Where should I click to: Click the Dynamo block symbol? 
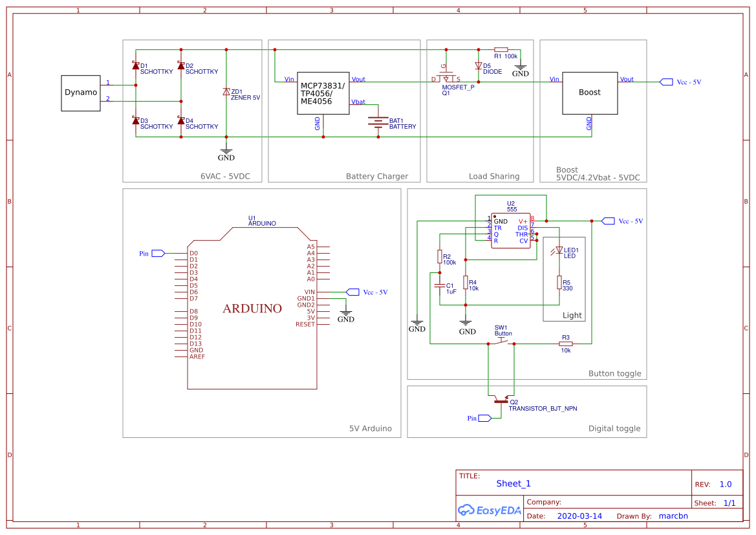coord(80,93)
